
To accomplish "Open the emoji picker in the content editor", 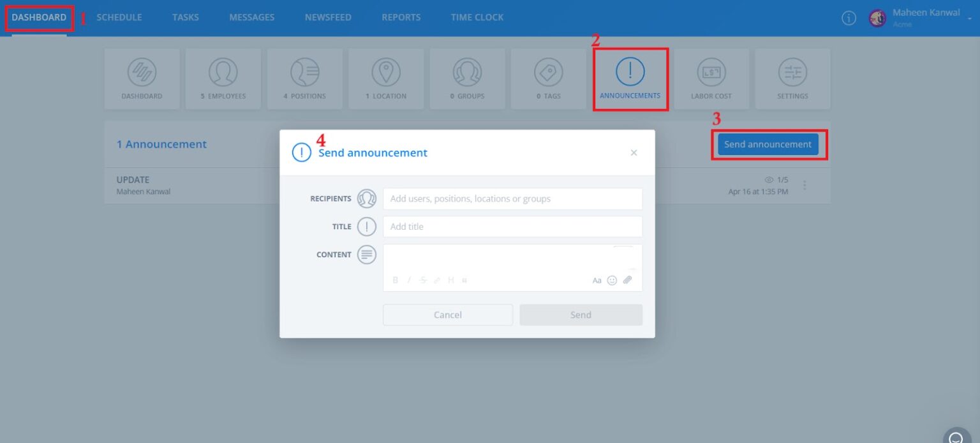I will tap(612, 280).
